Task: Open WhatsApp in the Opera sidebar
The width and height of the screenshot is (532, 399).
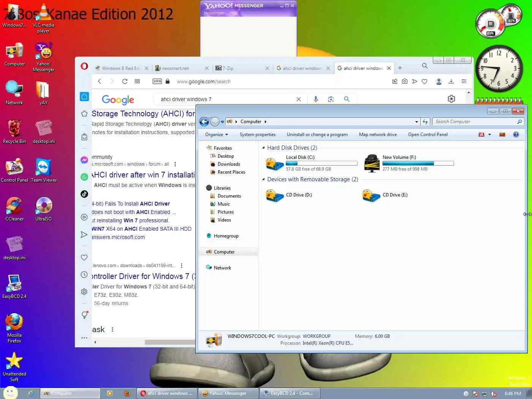Action: point(84,177)
